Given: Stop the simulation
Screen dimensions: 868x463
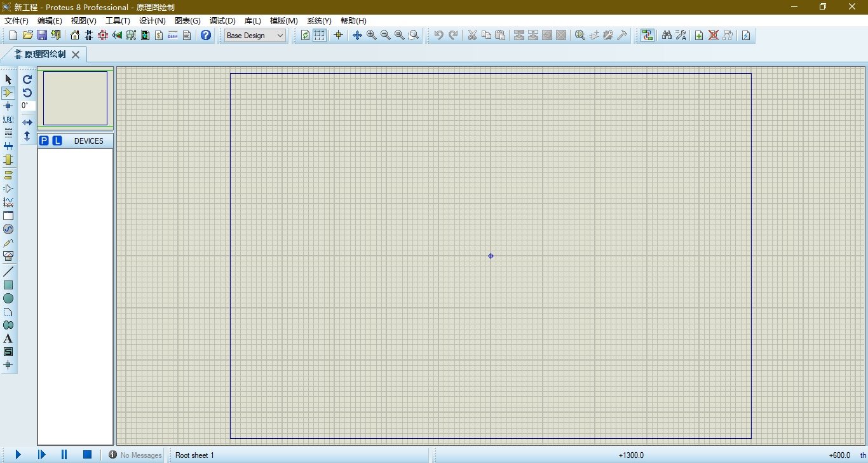Looking at the screenshot, I should [x=88, y=455].
